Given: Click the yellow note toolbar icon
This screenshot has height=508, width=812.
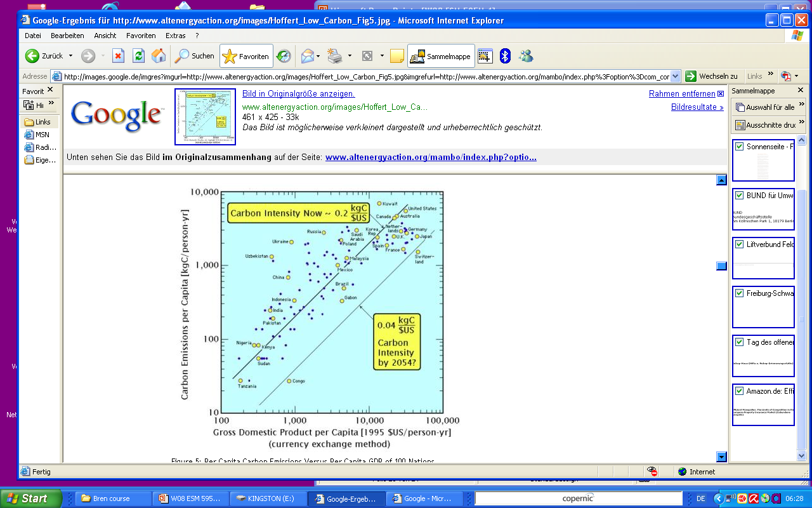Looking at the screenshot, I should pyautogui.click(x=397, y=56).
